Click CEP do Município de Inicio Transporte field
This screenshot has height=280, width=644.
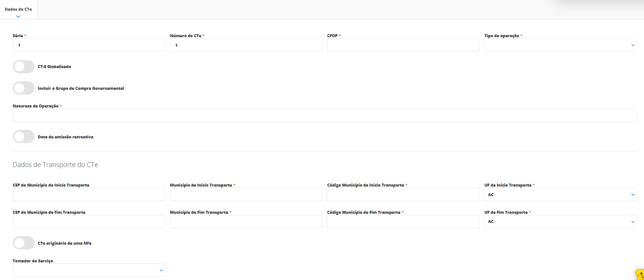tap(89, 195)
